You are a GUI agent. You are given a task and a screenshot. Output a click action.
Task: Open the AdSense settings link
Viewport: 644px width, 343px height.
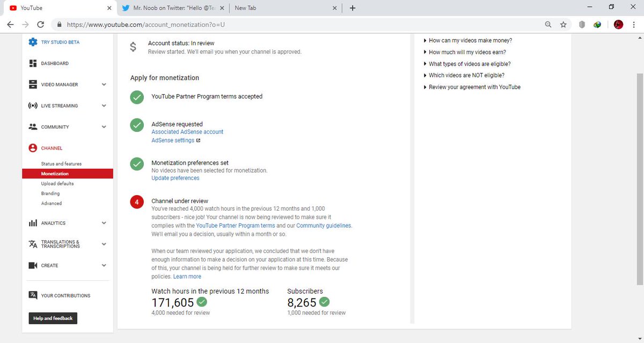pos(173,140)
